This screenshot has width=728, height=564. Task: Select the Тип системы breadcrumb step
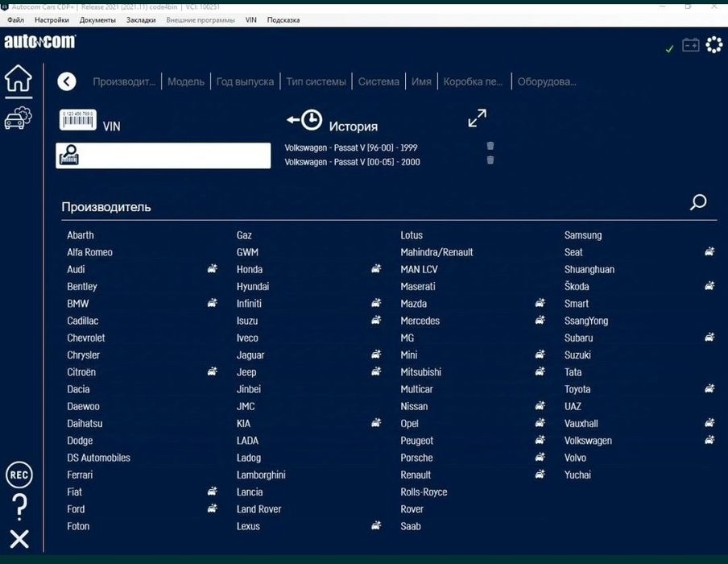click(316, 81)
